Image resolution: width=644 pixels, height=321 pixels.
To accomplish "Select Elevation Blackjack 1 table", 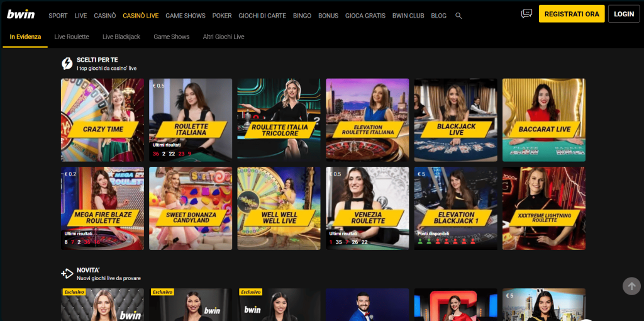I will 456,208.
